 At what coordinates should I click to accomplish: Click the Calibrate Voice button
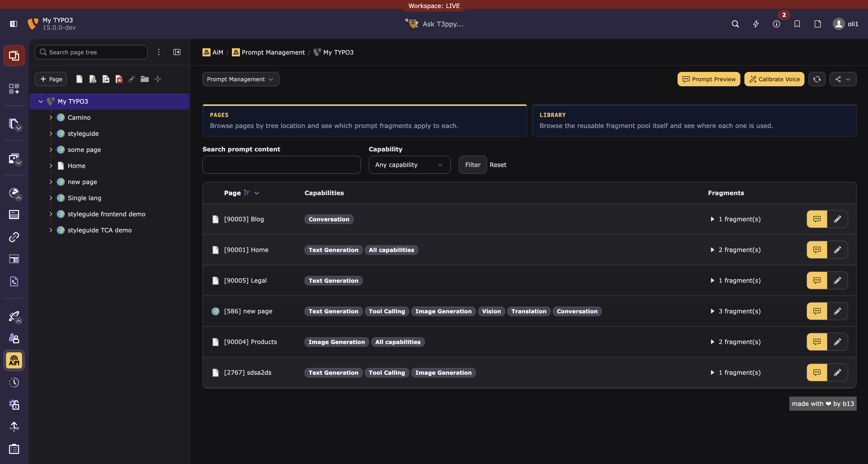[x=774, y=79]
